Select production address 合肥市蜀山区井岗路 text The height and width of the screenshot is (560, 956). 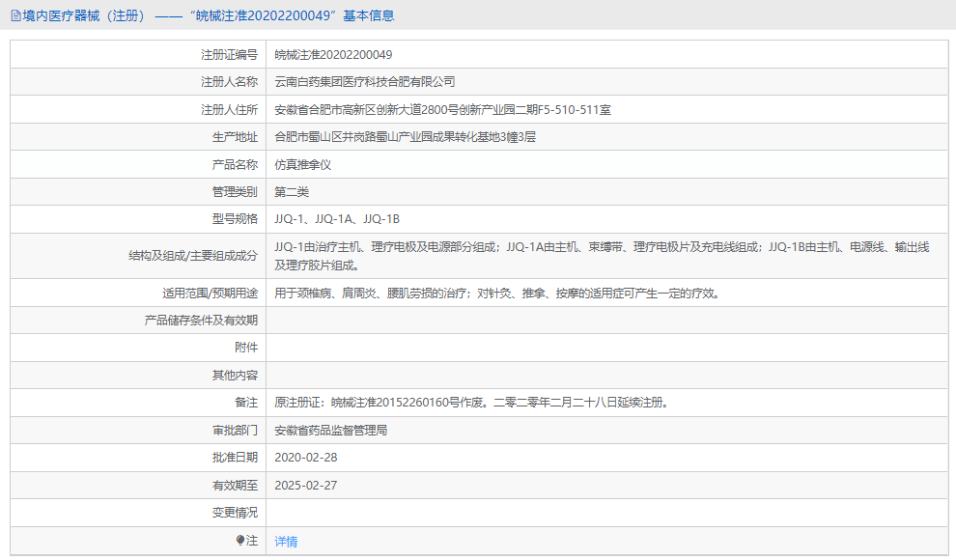click(405, 137)
